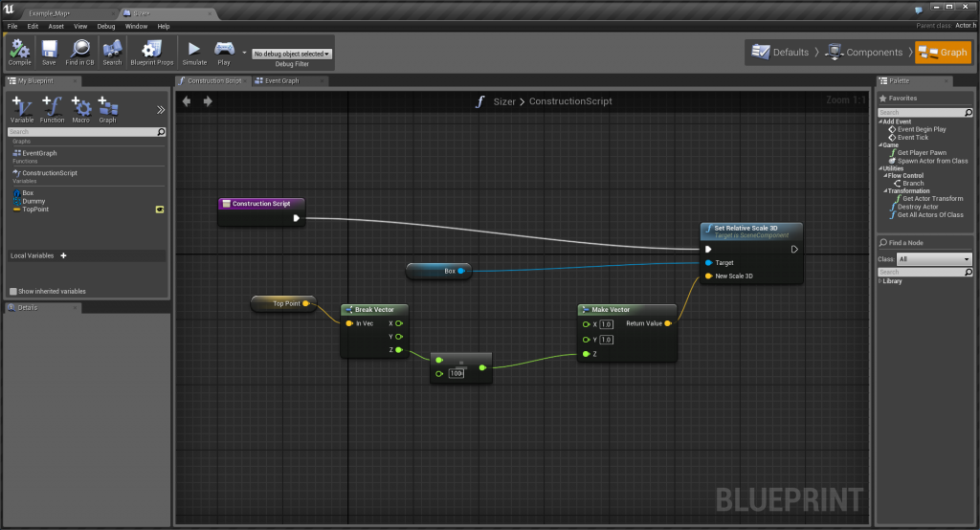Open the Asset menu

tap(56, 26)
